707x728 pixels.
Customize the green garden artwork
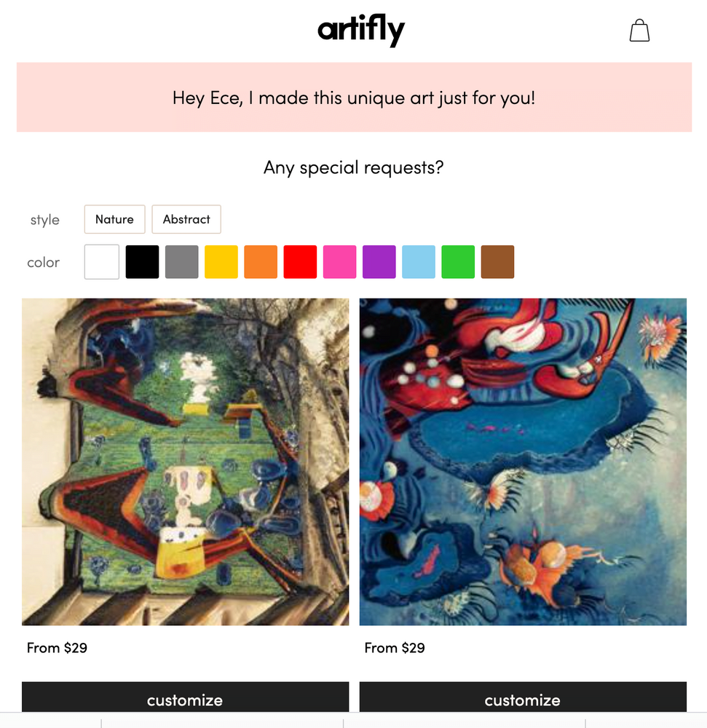[185, 697]
